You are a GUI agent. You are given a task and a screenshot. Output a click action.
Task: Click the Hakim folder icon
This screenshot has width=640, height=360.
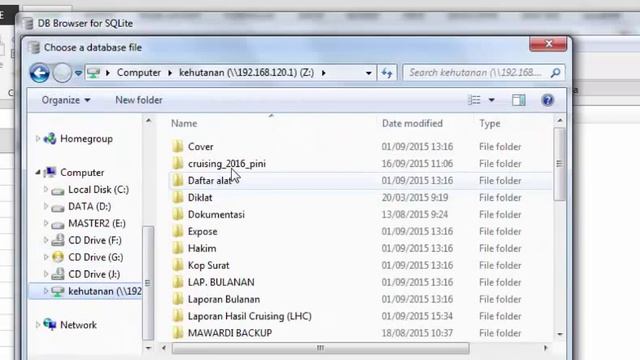coord(178,248)
